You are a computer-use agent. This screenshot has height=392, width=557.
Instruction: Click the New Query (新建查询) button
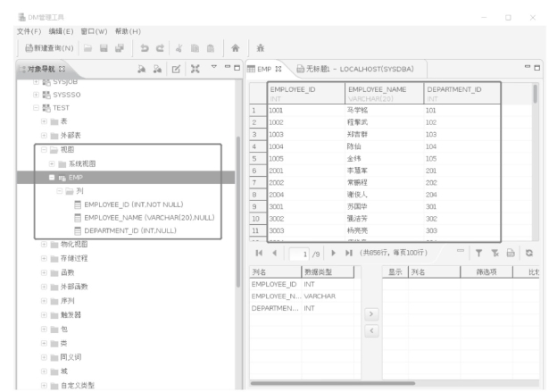click(x=49, y=48)
